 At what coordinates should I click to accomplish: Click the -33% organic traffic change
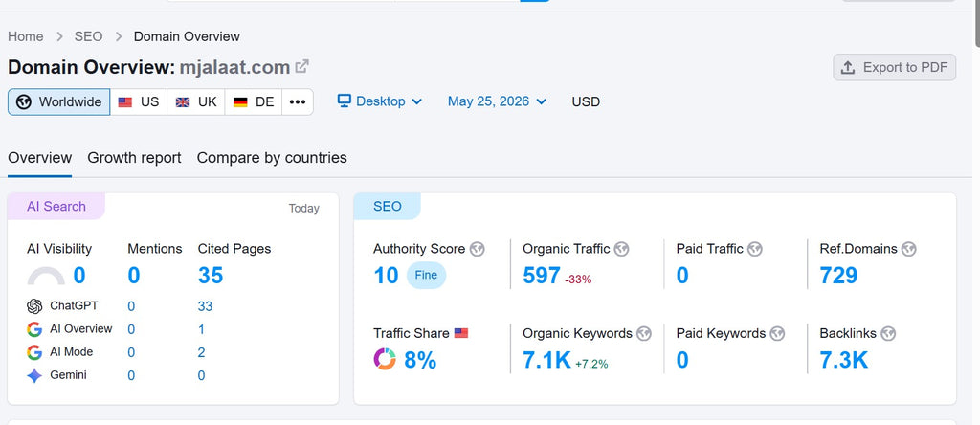click(x=578, y=280)
